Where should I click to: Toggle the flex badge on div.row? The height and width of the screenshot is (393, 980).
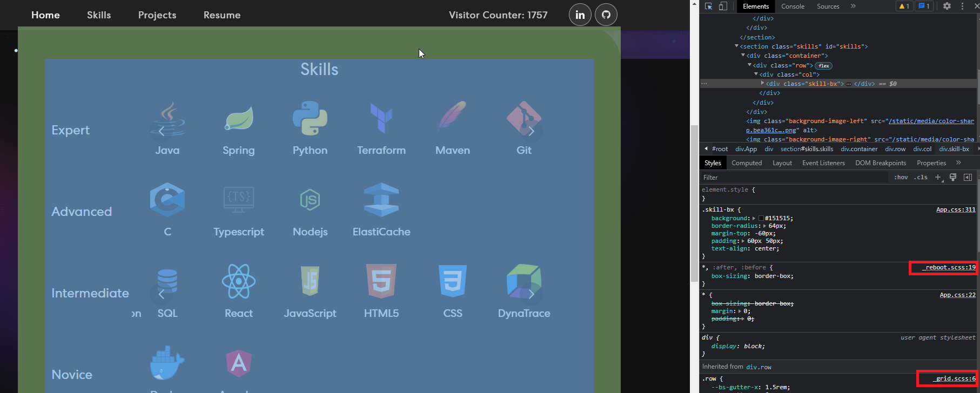click(823, 65)
